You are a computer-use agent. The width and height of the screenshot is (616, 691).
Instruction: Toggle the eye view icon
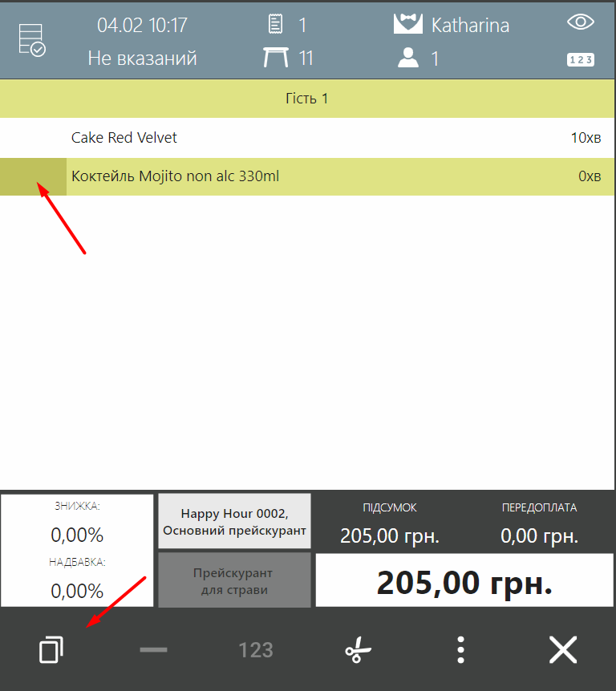pos(580,22)
